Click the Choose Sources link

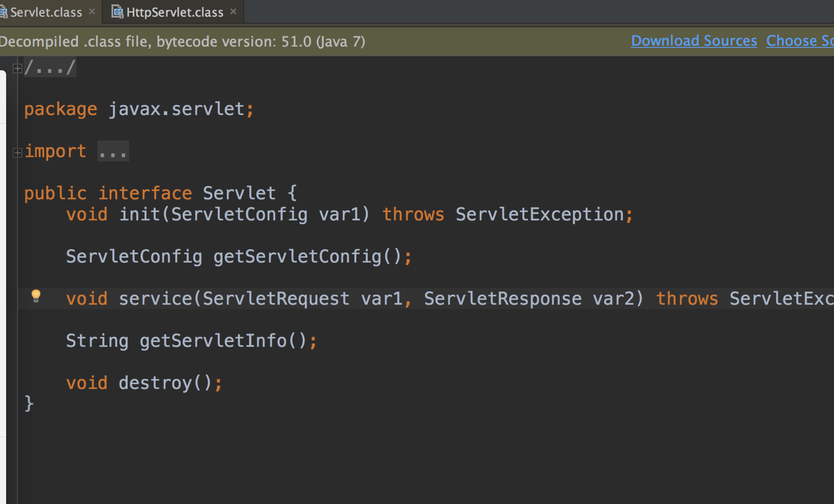point(800,41)
